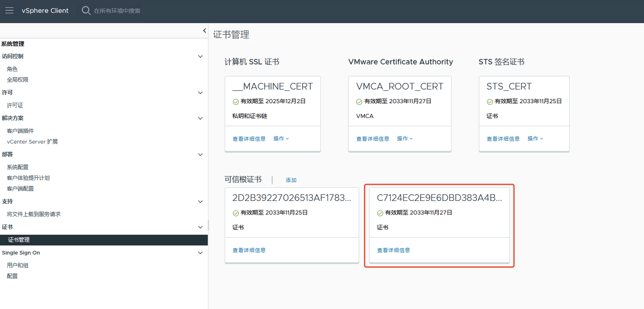Click the 系统管理 heading
Screen dimensions: 644x309
[x=13, y=44]
